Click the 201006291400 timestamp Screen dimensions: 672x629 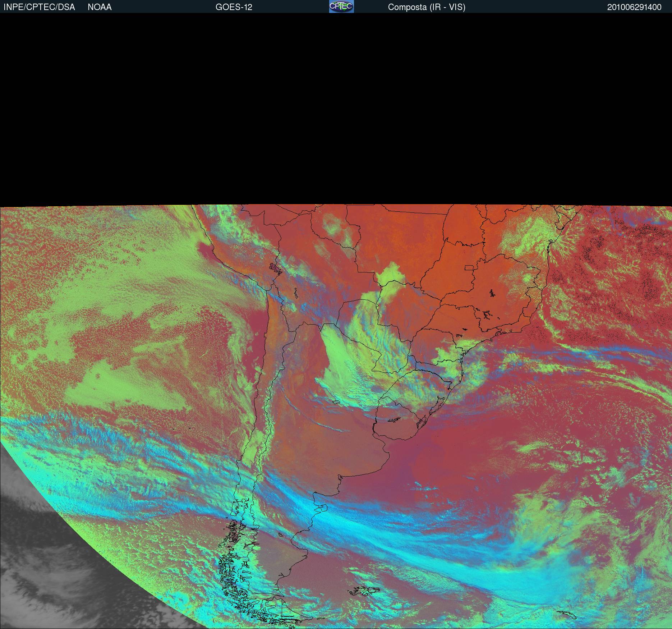(634, 7)
